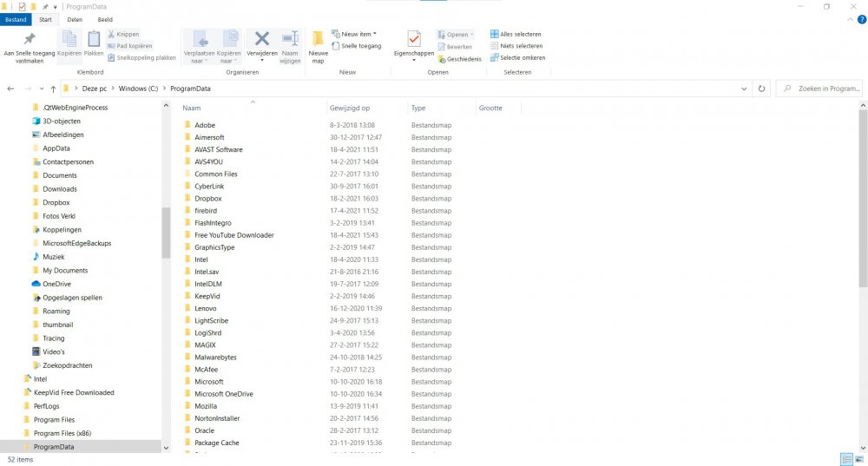Viewport: 868px width, 466px height.
Task: Open the Bestand menu
Action: (16, 19)
